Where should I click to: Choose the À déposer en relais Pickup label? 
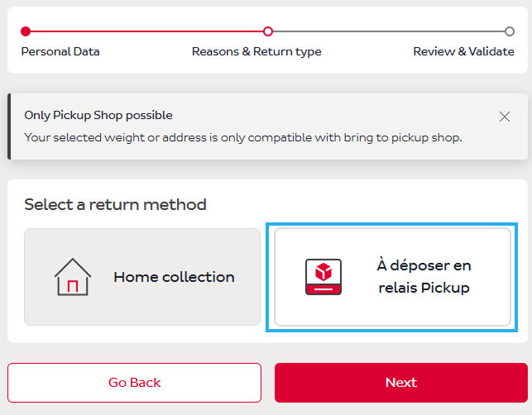423,277
